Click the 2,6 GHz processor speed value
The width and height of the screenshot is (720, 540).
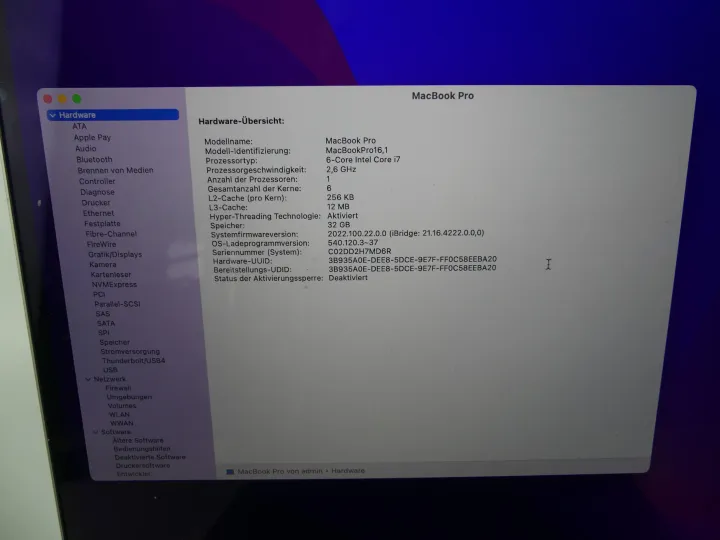pyautogui.click(x=341, y=169)
